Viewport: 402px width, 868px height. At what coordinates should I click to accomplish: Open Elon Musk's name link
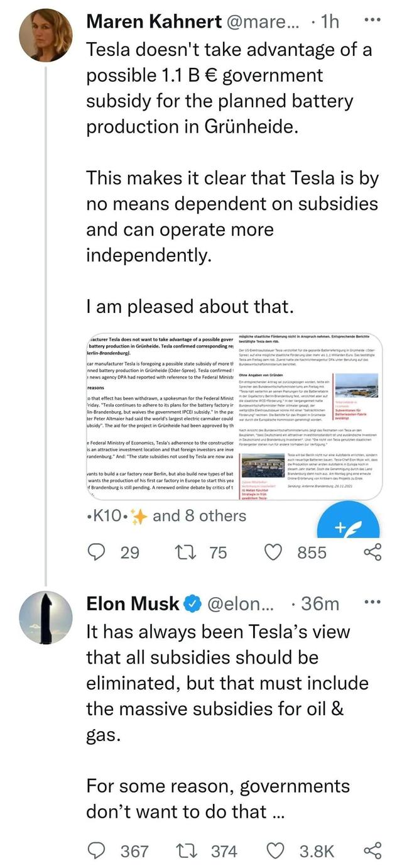133,604
